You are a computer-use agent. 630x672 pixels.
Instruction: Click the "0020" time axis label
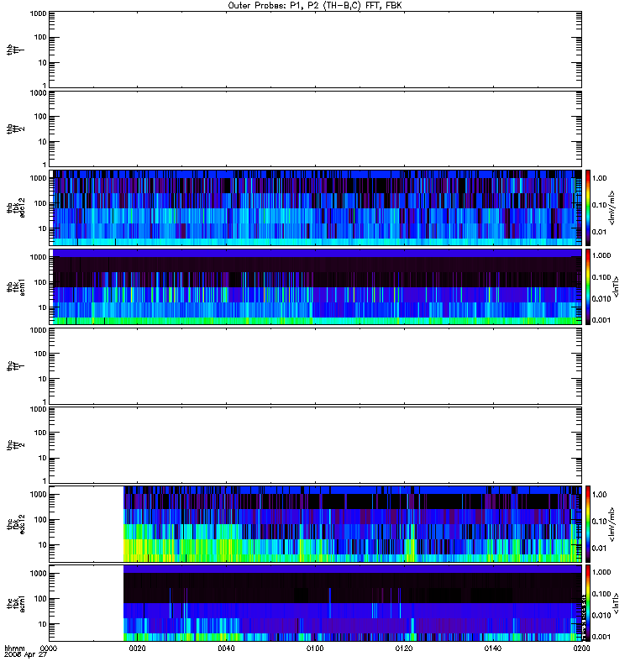137,648
